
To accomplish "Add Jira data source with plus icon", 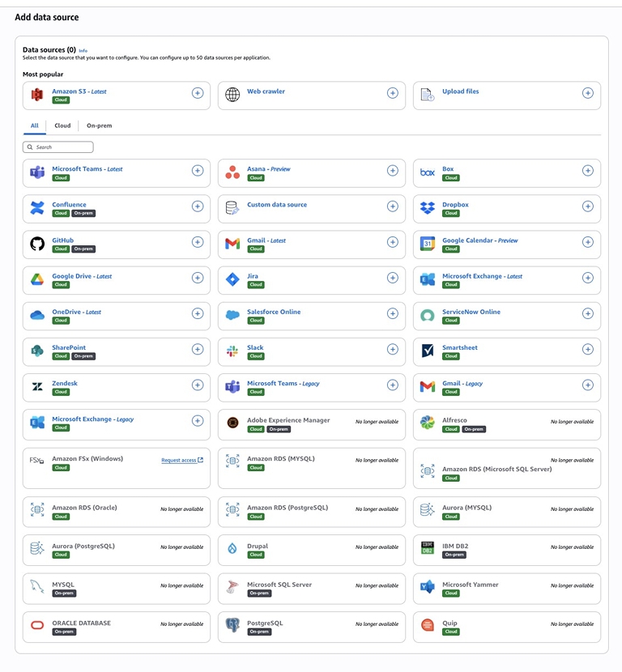I will (x=392, y=278).
